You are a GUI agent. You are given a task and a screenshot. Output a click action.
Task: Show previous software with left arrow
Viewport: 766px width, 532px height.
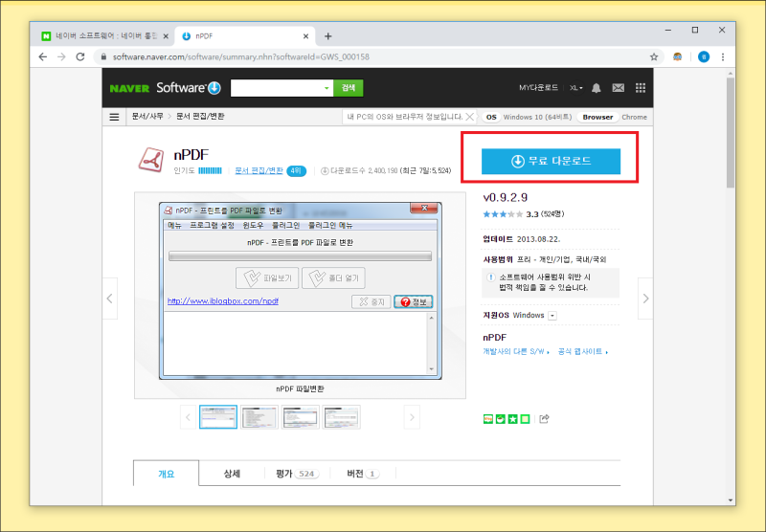pyautogui.click(x=109, y=299)
